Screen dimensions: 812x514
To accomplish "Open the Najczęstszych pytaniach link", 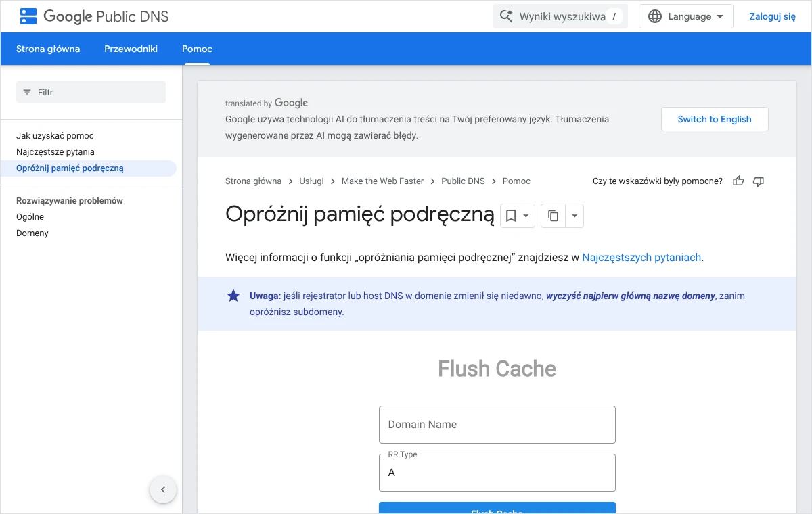I will point(641,258).
